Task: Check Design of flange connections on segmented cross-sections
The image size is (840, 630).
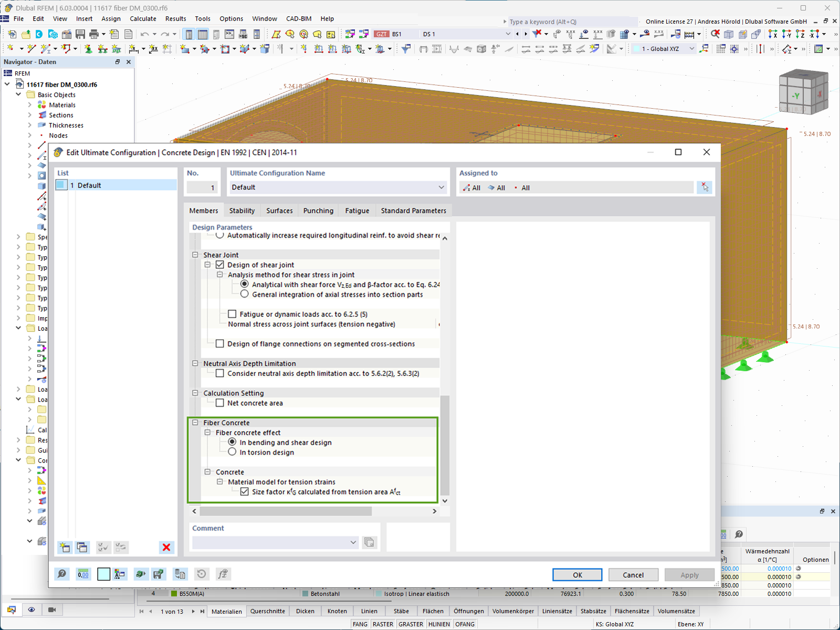Action: click(x=220, y=343)
